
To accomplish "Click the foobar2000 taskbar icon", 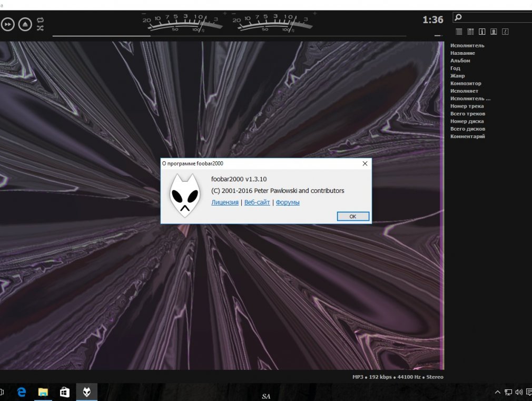I will [x=86, y=392].
